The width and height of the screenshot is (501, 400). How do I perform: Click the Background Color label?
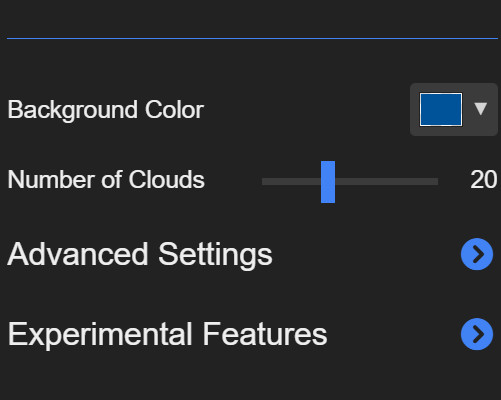click(x=106, y=110)
